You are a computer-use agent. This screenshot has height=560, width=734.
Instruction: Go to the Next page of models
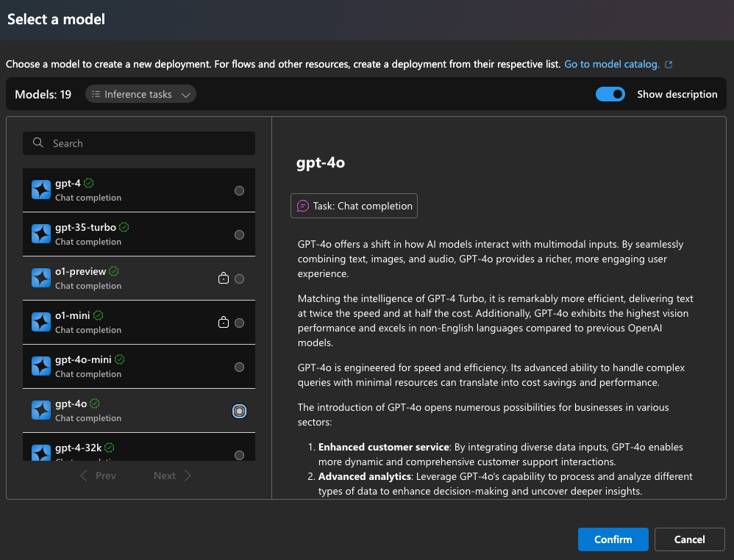(172, 475)
